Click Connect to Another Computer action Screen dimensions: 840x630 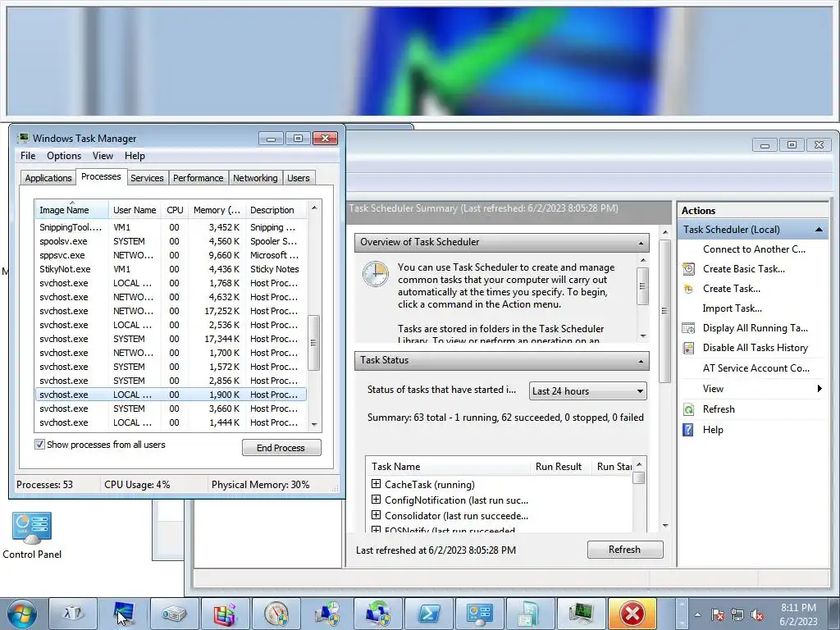pyautogui.click(x=754, y=249)
